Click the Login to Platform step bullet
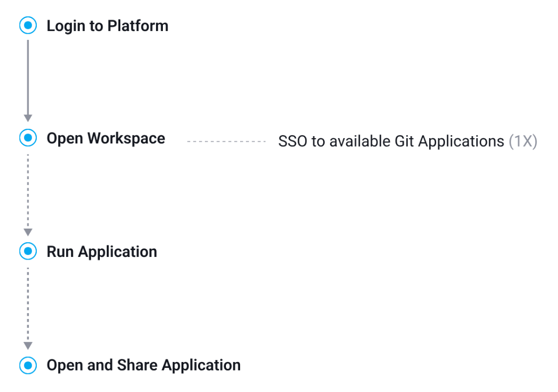 click(28, 25)
